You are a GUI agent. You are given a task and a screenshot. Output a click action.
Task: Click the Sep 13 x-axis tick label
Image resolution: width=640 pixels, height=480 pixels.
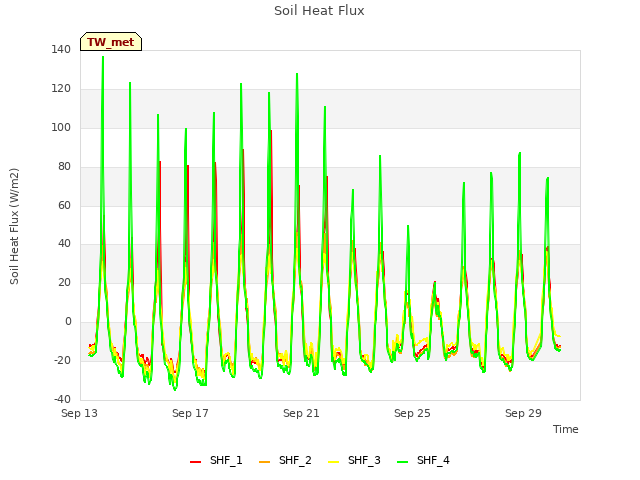coord(80,413)
